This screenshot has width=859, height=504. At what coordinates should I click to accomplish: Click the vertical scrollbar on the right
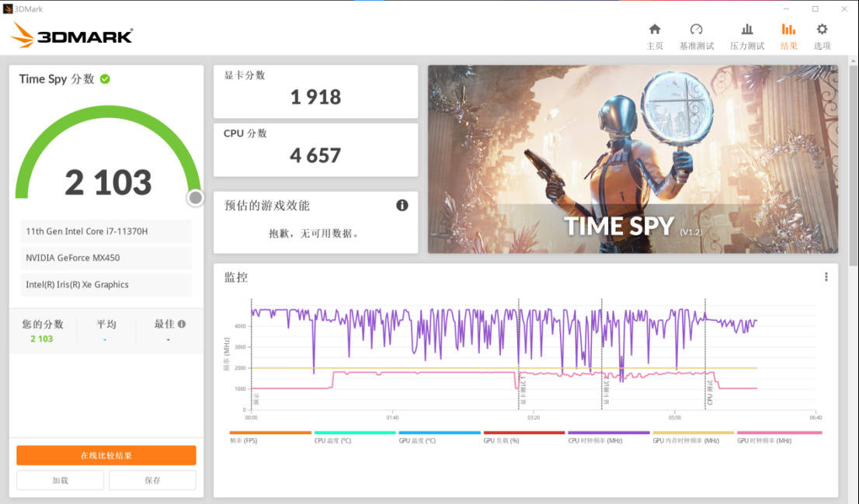[854, 165]
